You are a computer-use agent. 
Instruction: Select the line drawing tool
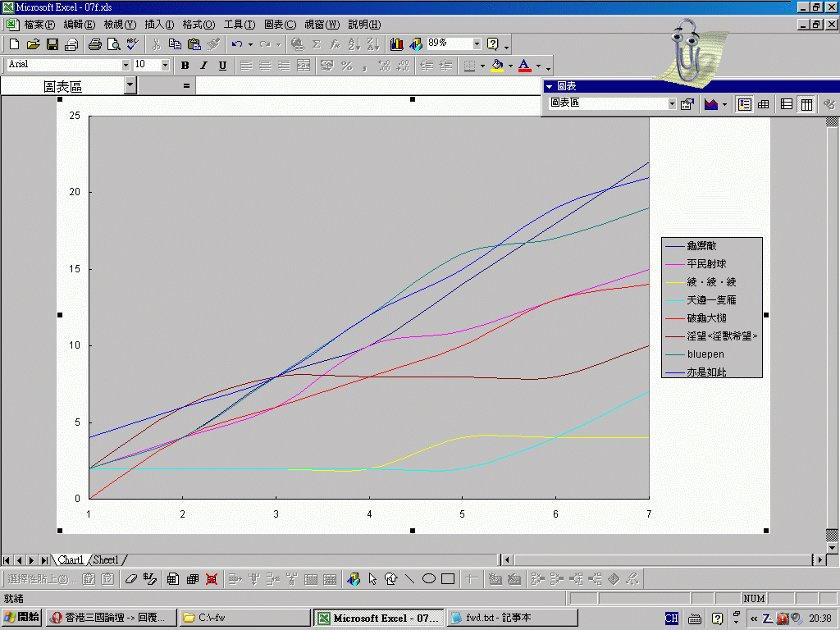point(410,579)
